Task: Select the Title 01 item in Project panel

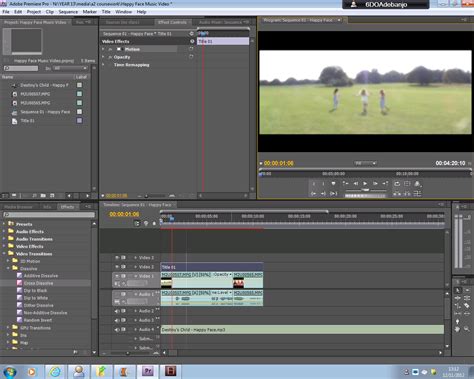Action: pos(27,121)
